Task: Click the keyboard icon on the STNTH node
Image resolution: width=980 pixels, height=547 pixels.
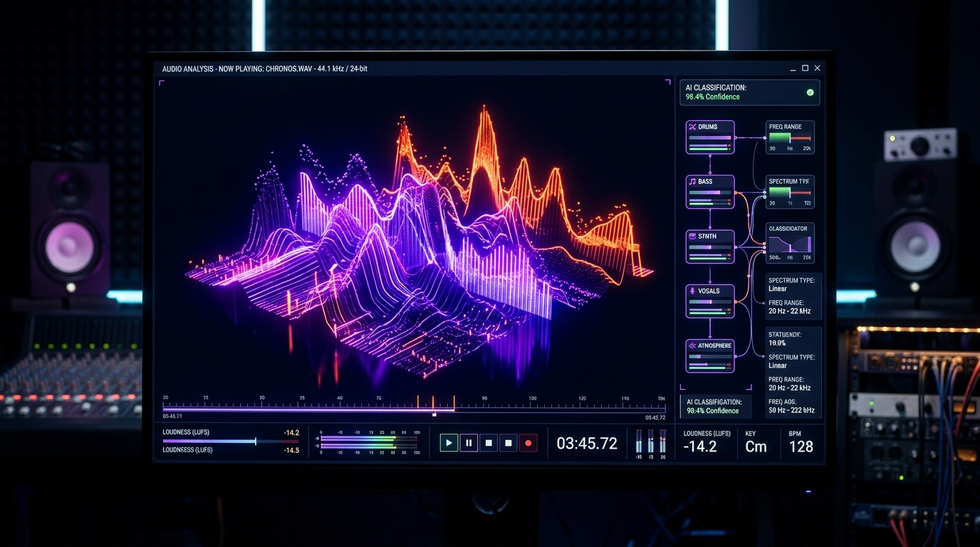Action: (x=692, y=236)
